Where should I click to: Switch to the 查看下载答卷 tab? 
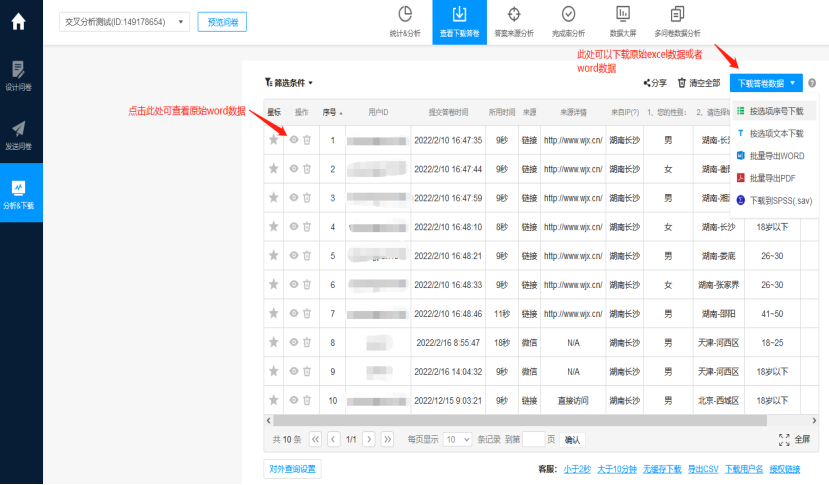point(459,22)
